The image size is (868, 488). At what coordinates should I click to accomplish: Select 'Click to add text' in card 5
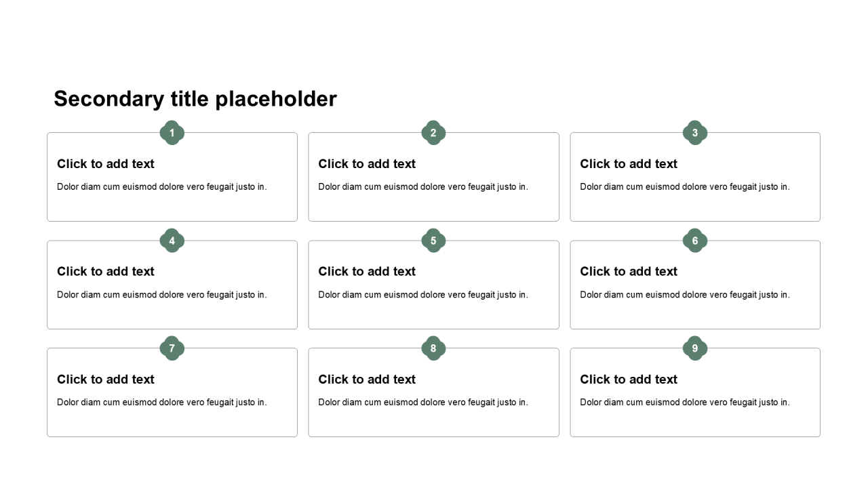[367, 272]
